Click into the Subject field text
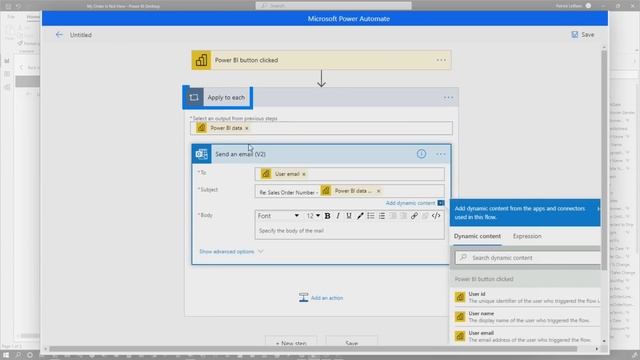This screenshot has width=640, height=360. 349,191
